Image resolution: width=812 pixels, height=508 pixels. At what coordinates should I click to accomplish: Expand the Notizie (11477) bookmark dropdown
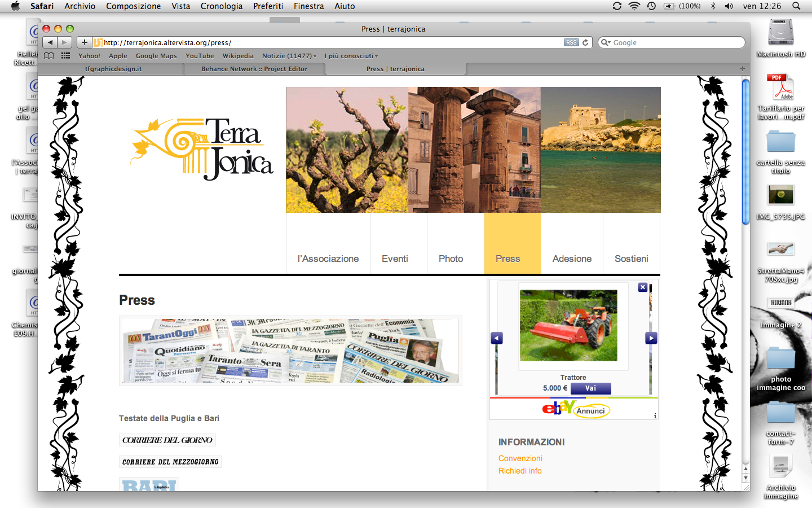pos(289,56)
